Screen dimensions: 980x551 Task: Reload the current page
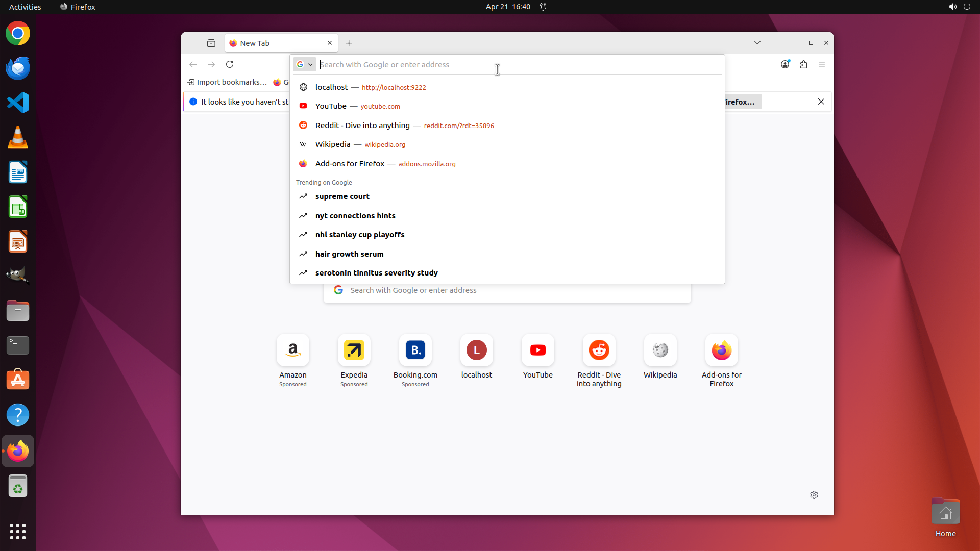click(230, 64)
